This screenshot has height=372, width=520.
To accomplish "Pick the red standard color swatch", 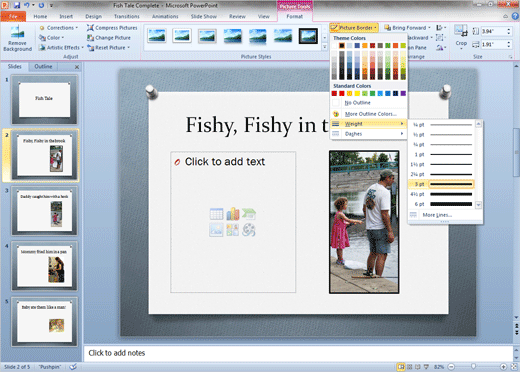I will [342, 93].
